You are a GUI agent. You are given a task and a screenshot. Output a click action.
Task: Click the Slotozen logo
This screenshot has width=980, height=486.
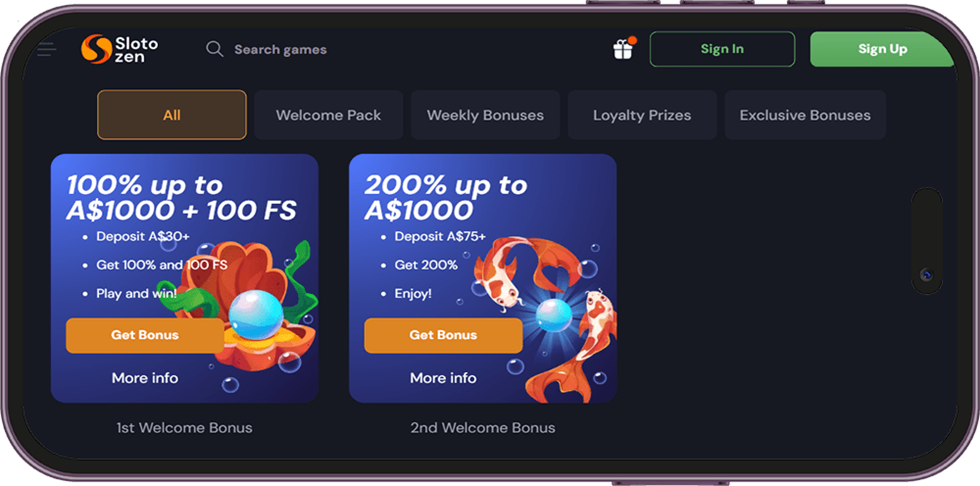click(119, 49)
